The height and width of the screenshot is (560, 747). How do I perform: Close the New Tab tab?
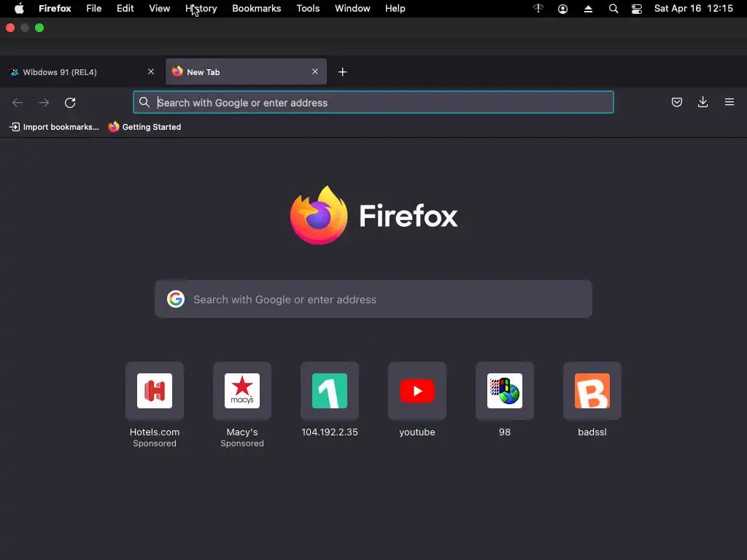pos(315,71)
